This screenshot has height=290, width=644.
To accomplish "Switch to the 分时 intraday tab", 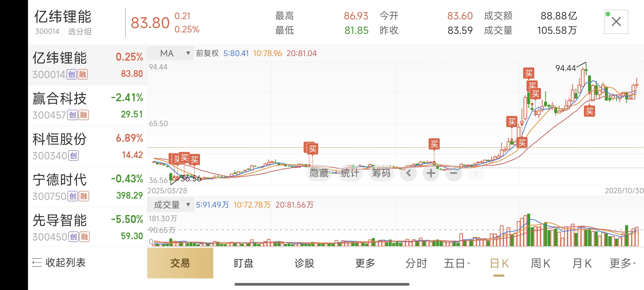I will [x=416, y=263].
